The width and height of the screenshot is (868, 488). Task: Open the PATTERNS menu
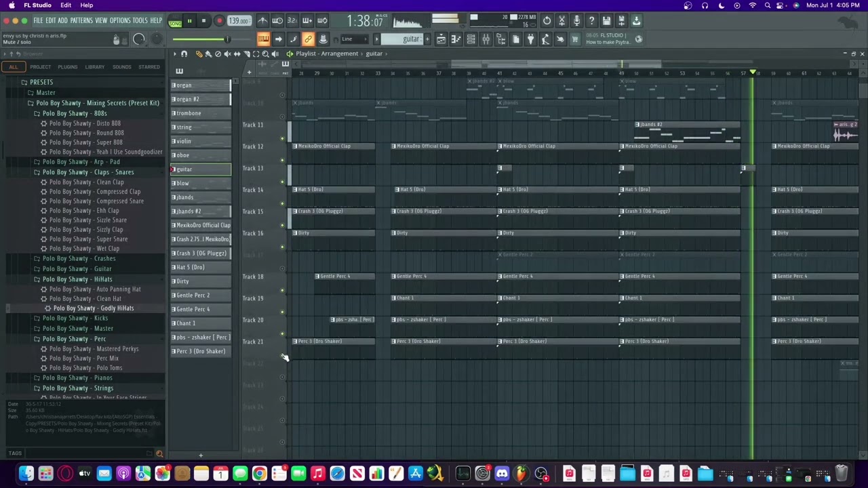(x=81, y=21)
